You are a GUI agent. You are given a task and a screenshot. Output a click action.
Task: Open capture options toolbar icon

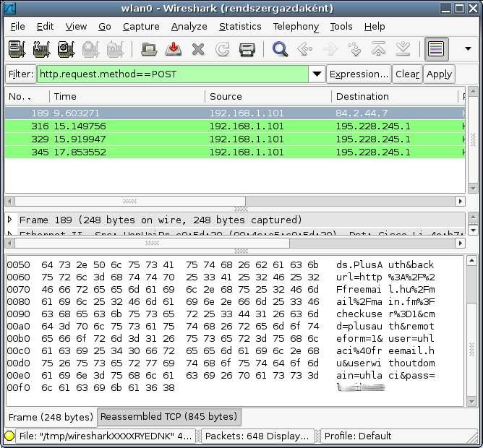click(42, 49)
